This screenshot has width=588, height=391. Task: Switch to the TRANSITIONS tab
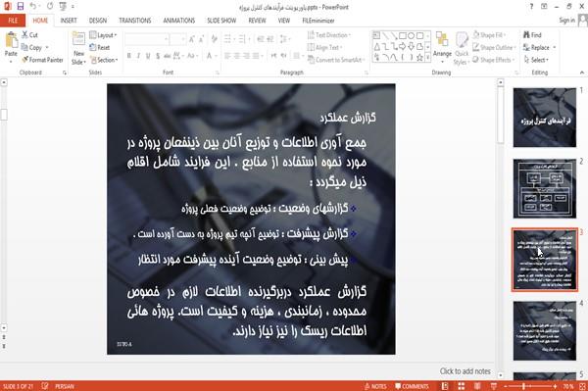(135, 21)
